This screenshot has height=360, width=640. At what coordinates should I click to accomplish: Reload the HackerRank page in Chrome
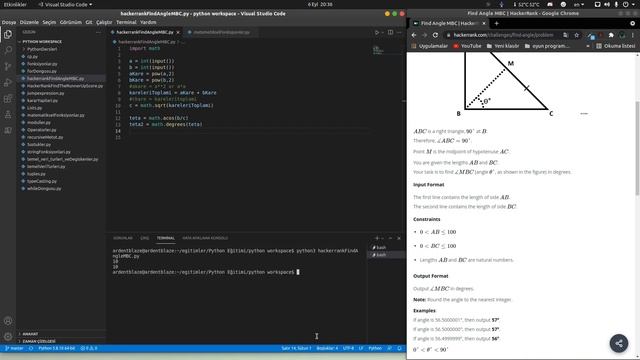tap(435, 35)
